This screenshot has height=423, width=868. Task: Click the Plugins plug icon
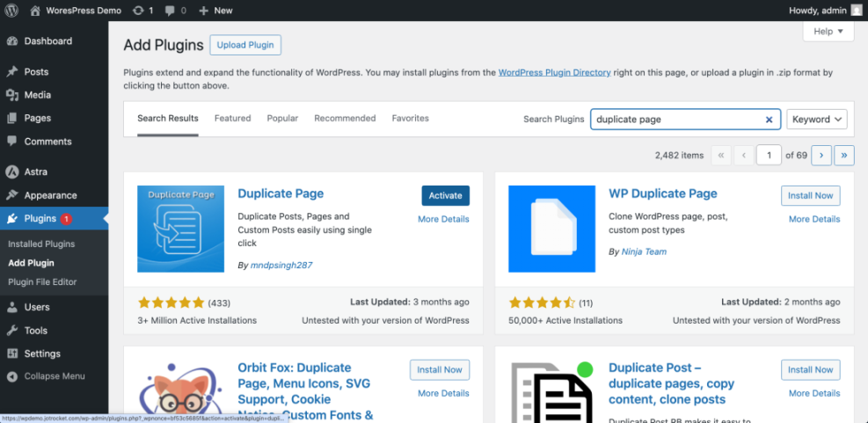pyautogui.click(x=12, y=219)
